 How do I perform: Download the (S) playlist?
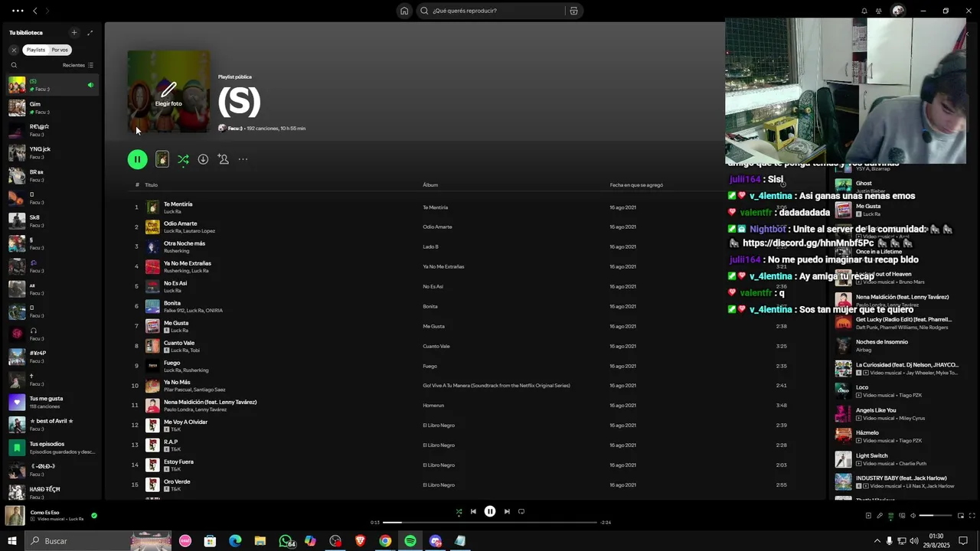(x=203, y=159)
